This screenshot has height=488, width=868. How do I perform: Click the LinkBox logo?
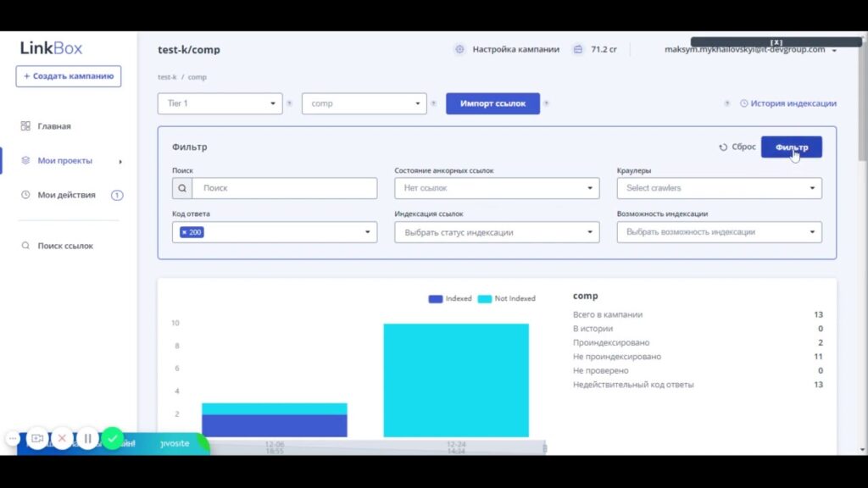[x=51, y=48]
